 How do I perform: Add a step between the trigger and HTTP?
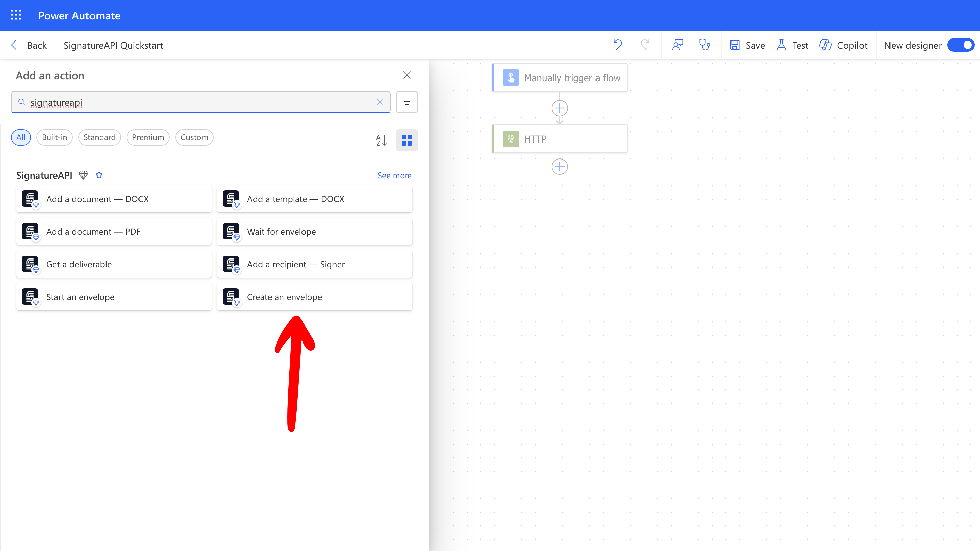[559, 108]
